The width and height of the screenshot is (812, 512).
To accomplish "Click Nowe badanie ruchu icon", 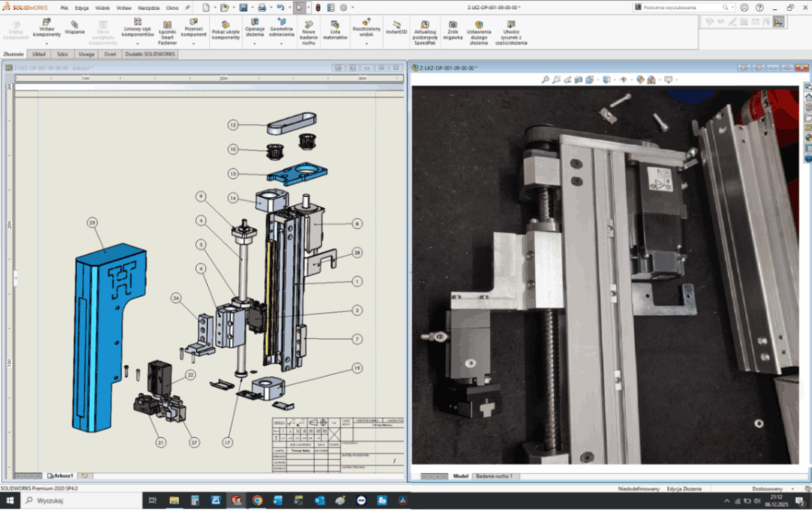I will [309, 24].
